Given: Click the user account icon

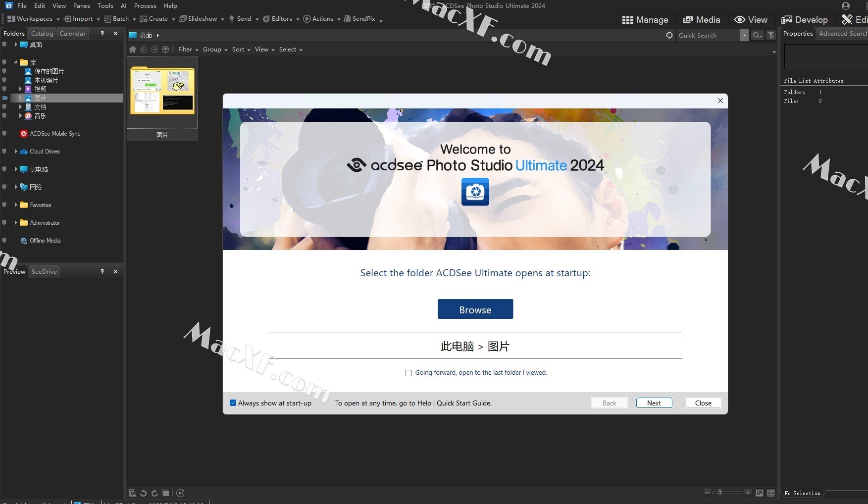Looking at the screenshot, I should (846, 6).
